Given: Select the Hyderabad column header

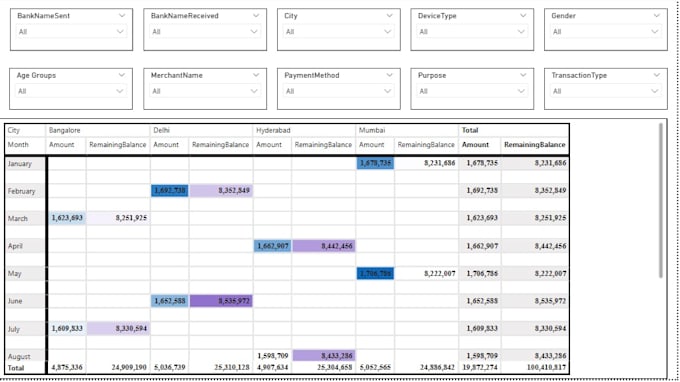Looking at the screenshot, I should [273, 130].
